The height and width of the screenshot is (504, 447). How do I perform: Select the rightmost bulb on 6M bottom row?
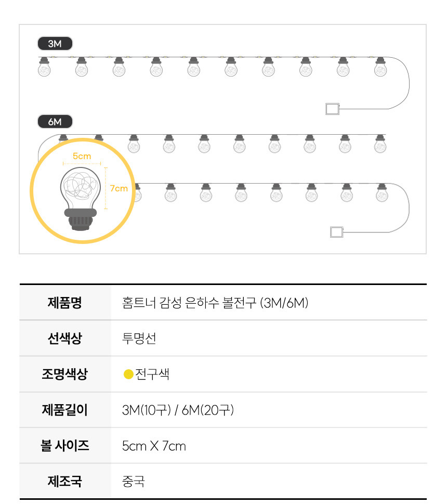382,192
